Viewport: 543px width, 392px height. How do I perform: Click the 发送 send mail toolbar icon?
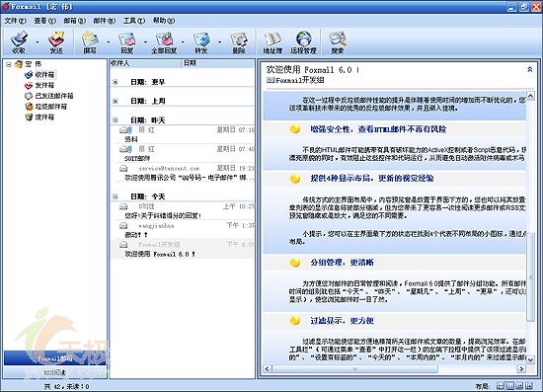tap(56, 41)
